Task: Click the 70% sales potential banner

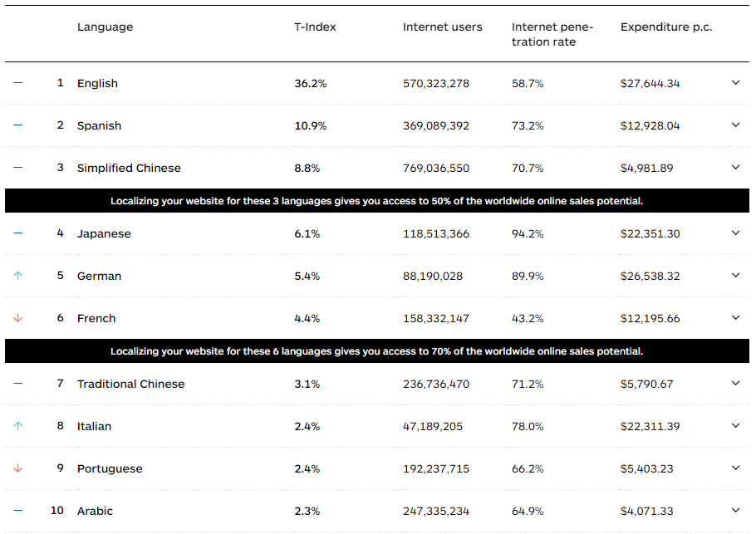Action: point(377,351)
